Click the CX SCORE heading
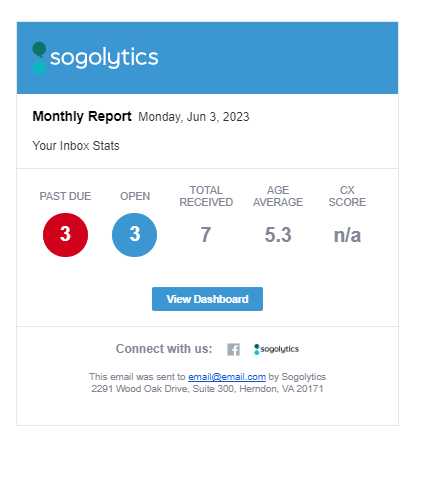 (x=347, y=196)
